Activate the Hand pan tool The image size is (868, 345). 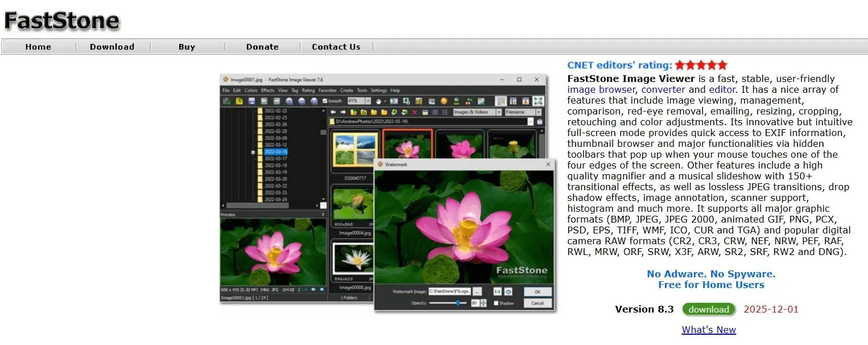tap(379, 101)
